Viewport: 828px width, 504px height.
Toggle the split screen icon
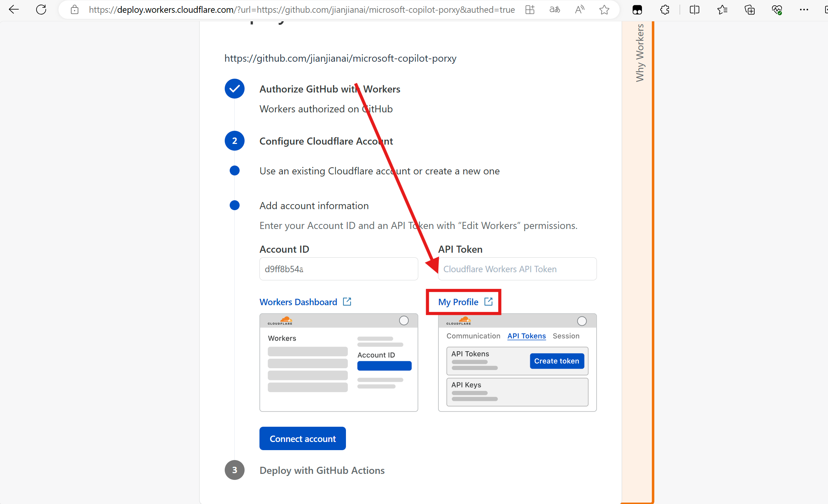(x=694, y=10)
